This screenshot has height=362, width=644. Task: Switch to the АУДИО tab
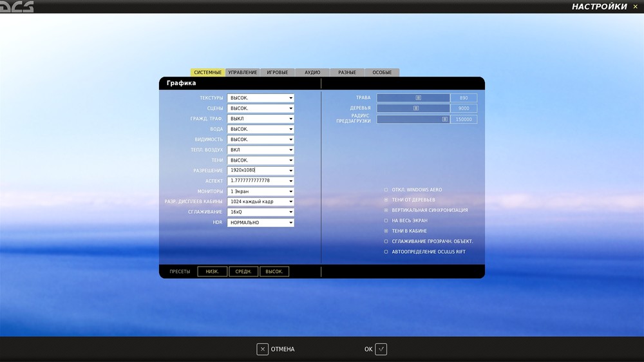tap(312, 72)
